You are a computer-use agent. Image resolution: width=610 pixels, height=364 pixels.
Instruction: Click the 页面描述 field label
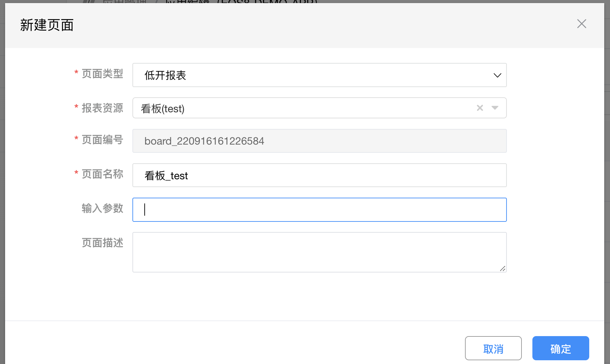102,243
